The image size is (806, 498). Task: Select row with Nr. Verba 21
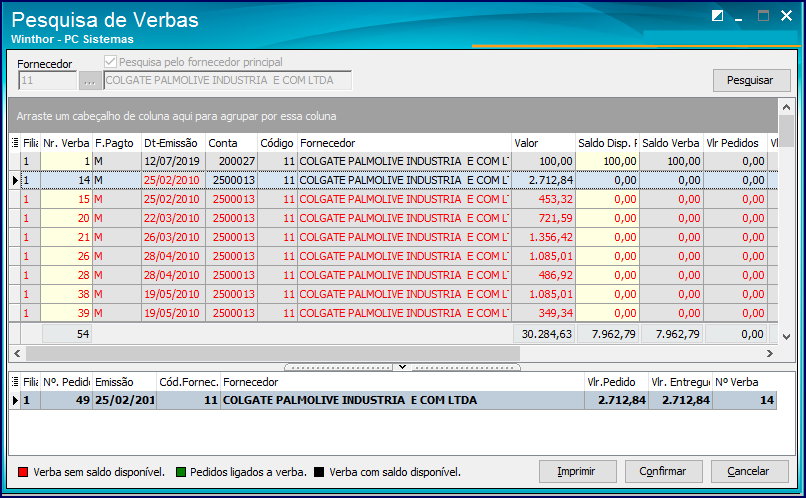coord(393,237)
